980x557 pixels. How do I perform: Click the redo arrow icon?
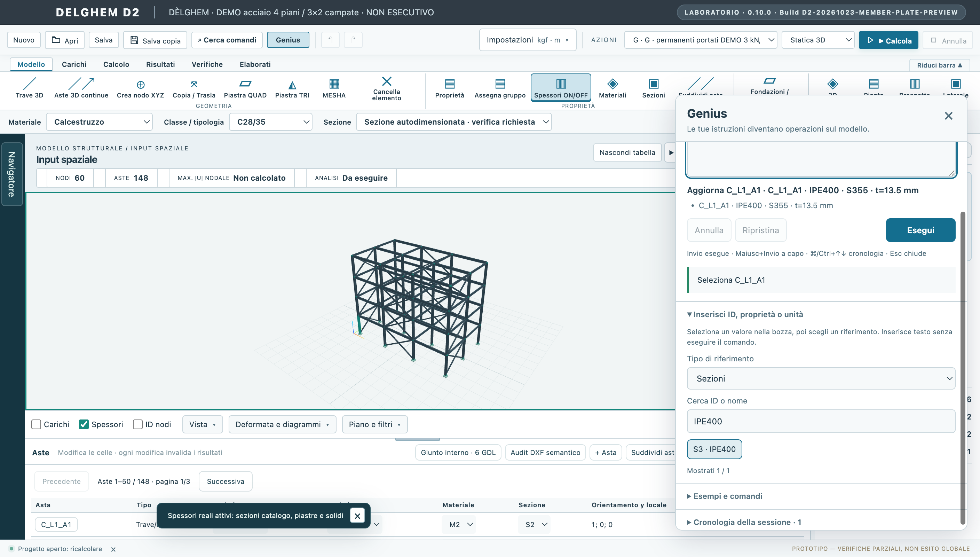pyautogui.click(x=353, y=40)
